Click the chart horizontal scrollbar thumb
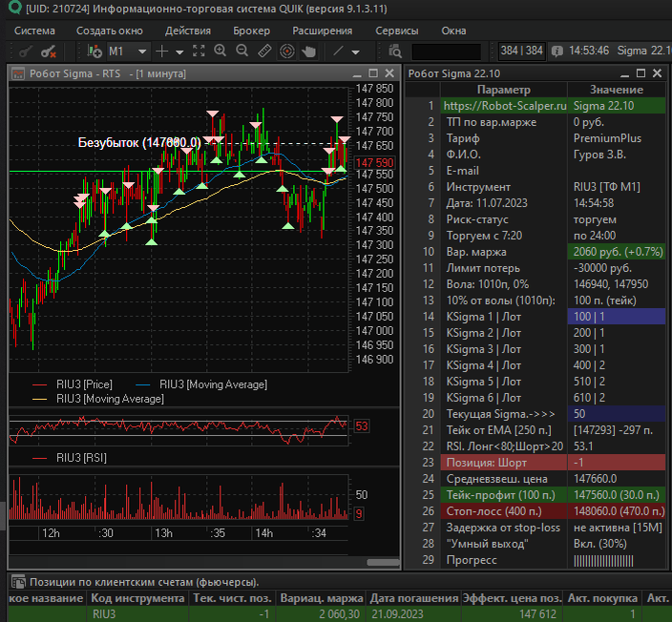 point(383,563)
